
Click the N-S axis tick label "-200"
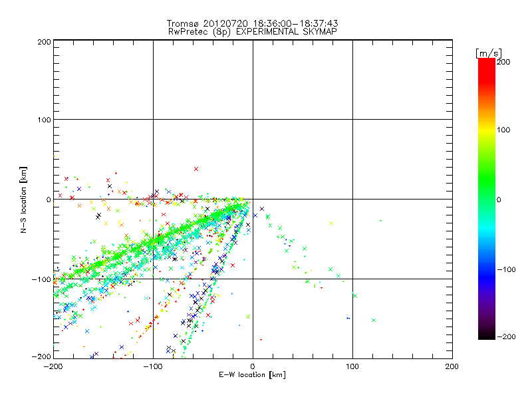(x=41, y=356)
